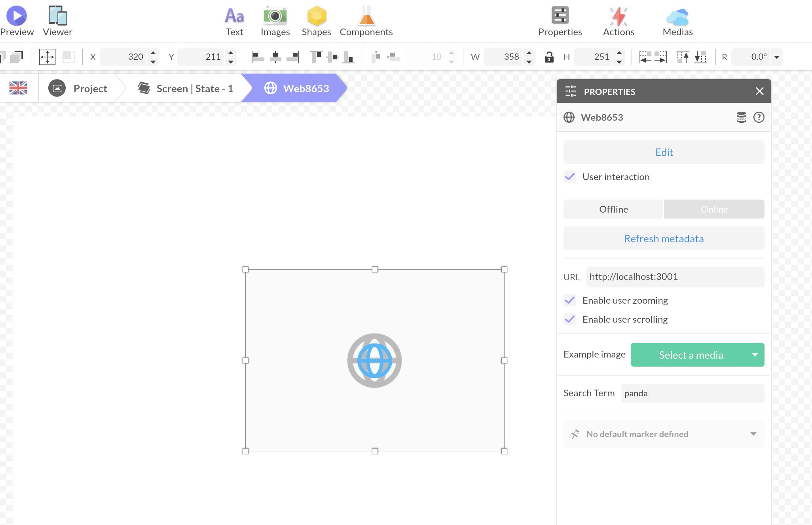This screenshot has height=525, width=812.
Task: Open the Components flask icon
Action: tap(366, 16)
